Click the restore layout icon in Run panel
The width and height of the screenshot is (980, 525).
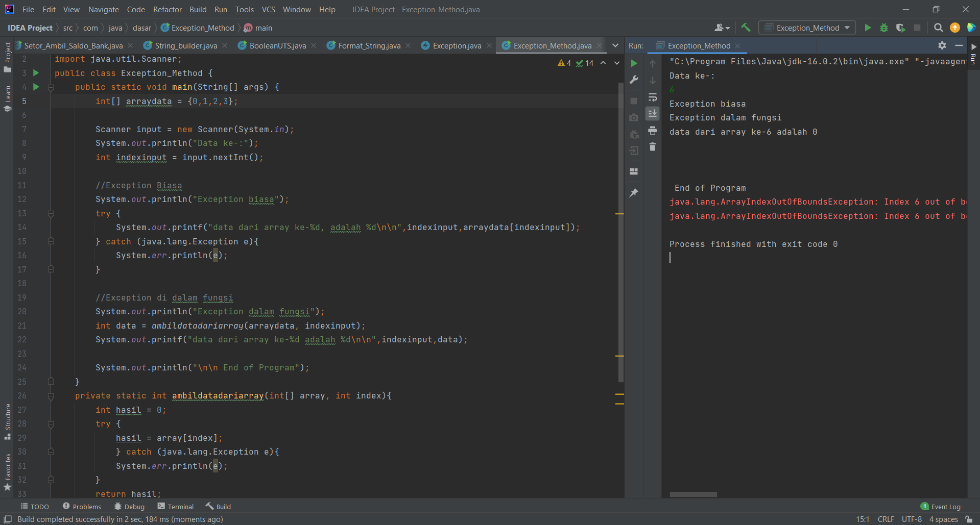[x=634, y=171]
